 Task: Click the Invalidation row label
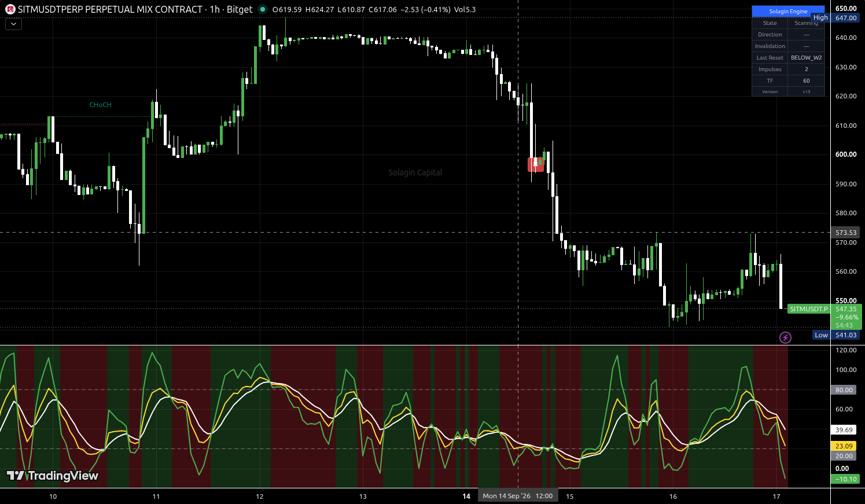pyautogui.click(x=770, y=46)
